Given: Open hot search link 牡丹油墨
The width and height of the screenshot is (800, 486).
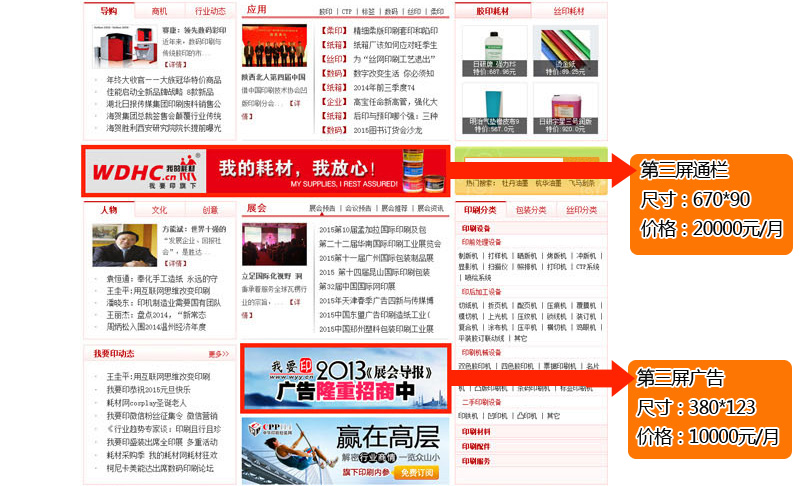Looking at the screenshot, I should click(516, 184).
